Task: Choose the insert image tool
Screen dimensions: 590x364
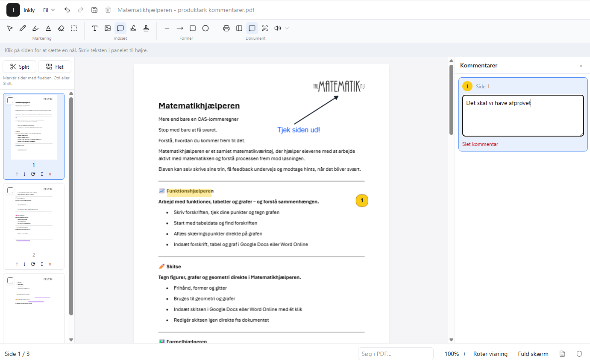Action: 108,28
